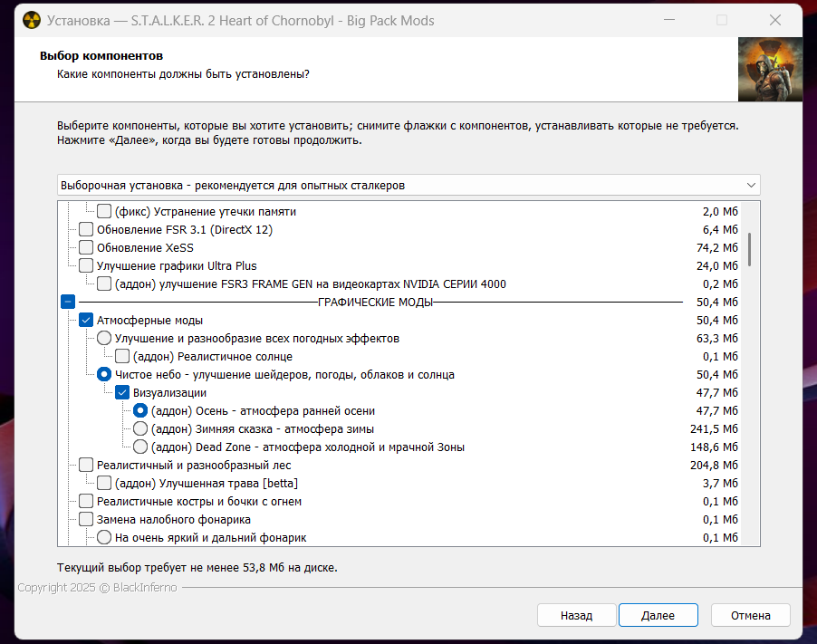Check '(аддон) Улучшенная трава [betta]' checkbox
The width and height of the screenshot is (817, 644).
click(104, 484)
